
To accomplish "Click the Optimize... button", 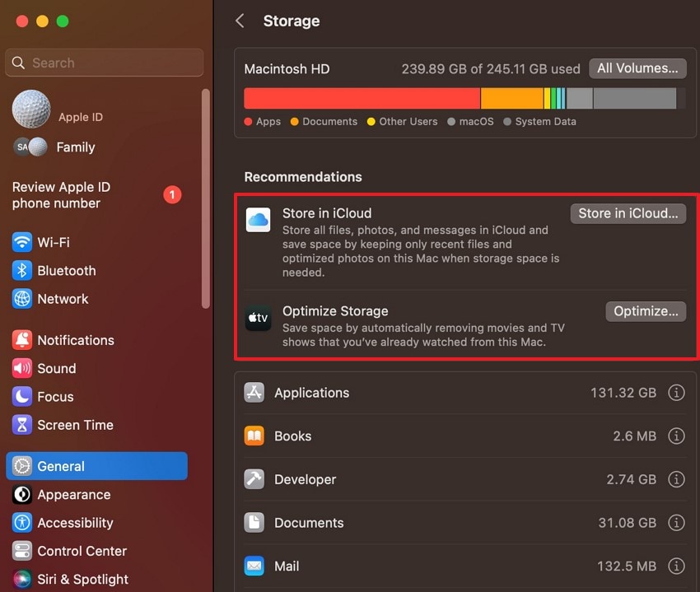I will (x=646, y=311).
